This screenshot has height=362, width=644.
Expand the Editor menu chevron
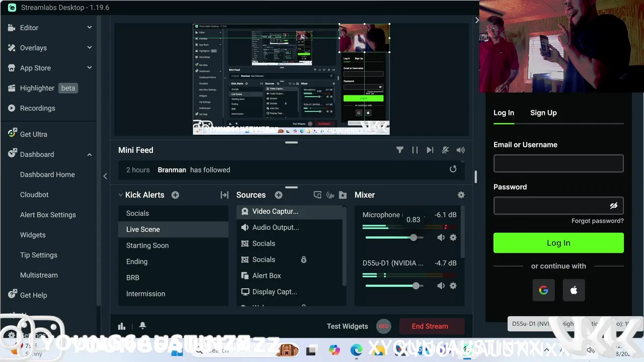point(89,28)
